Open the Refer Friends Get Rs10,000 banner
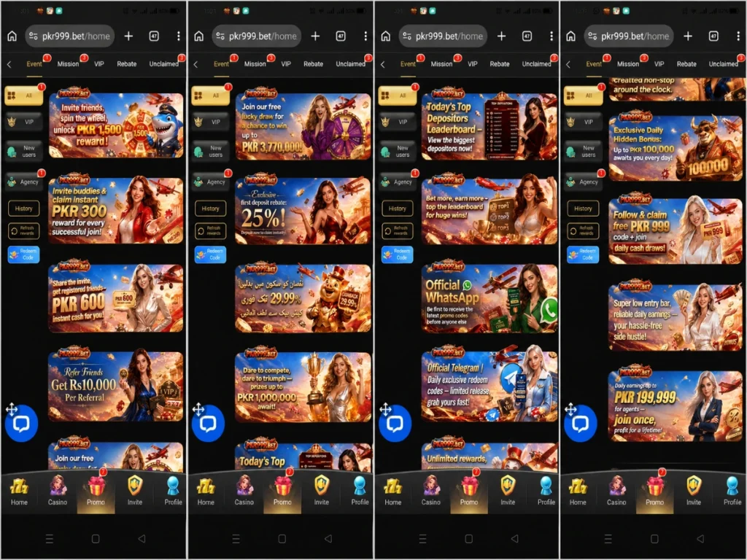 tap(116, 385)
